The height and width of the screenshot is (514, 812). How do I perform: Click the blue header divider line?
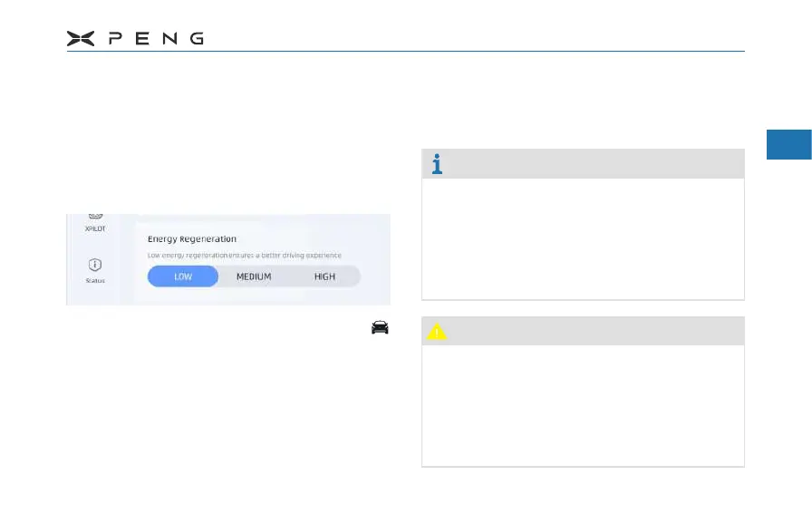405,51
